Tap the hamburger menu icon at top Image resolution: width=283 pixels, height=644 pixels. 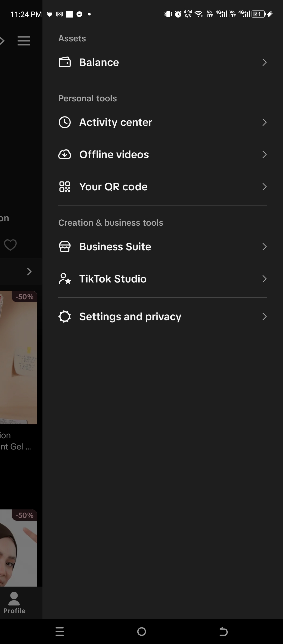(24, 41)
